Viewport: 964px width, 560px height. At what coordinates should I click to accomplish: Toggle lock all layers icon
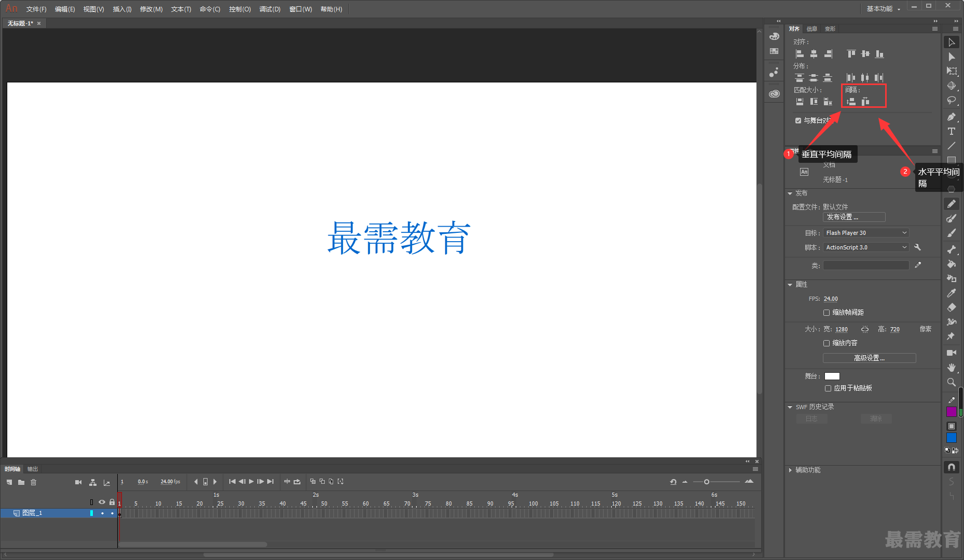[x=112, y=502]
